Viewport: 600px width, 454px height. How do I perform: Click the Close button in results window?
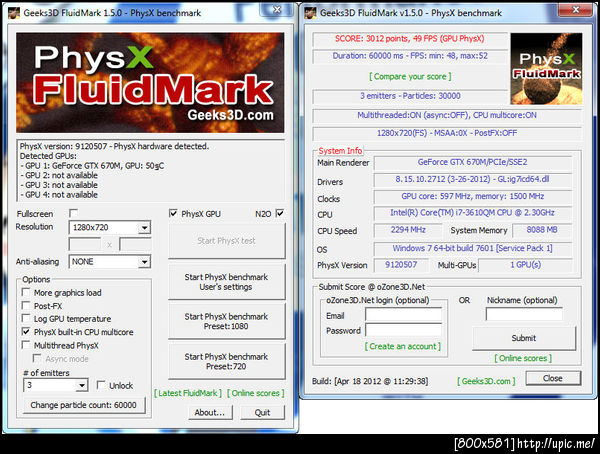point(553,378)
